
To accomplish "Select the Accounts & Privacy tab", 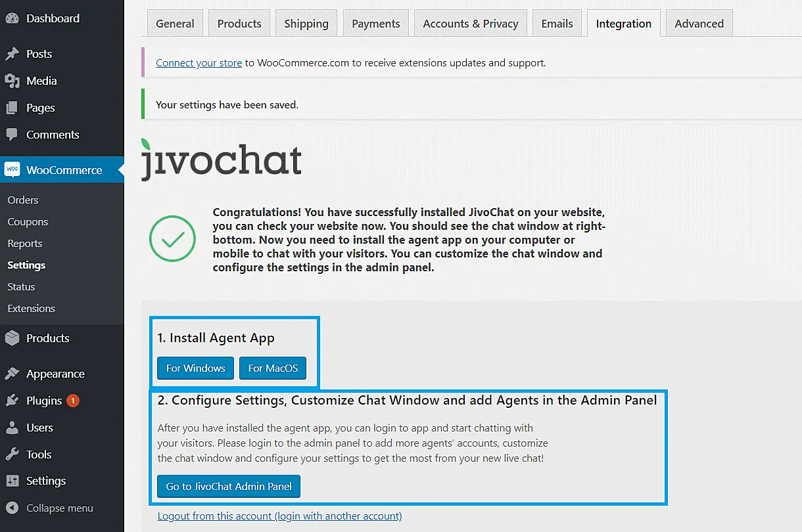I will [470, 24].
